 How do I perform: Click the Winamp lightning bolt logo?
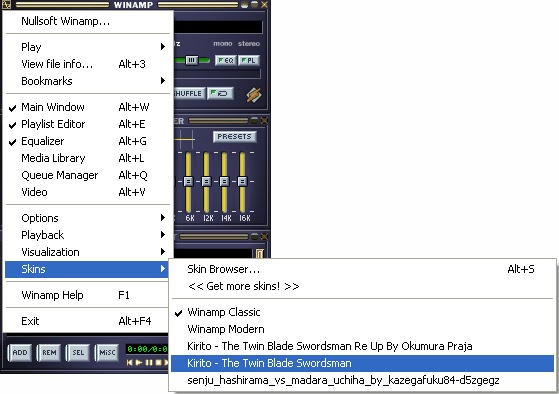click(x=254, y=95)
